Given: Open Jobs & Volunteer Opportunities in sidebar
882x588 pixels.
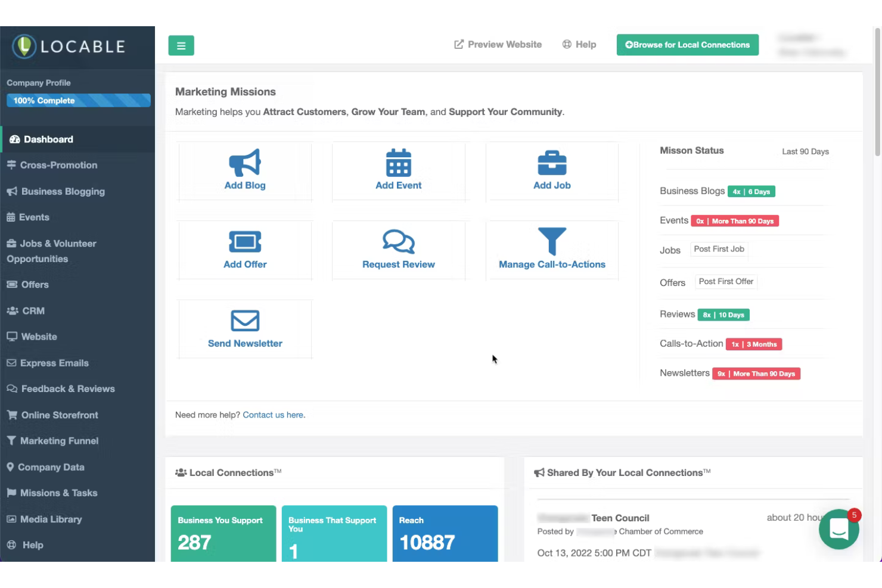Looking at the screenshot, I should [77, 251].
